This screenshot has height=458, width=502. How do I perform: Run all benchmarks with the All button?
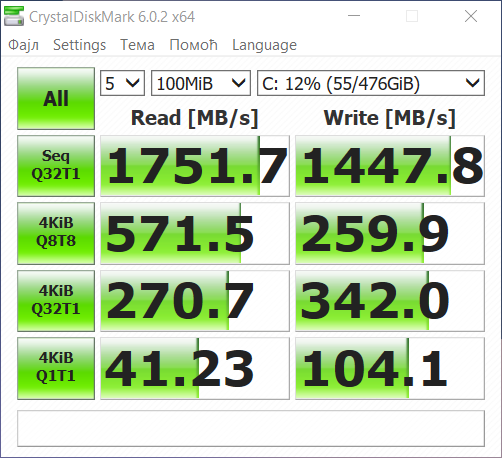pos(56,98)
